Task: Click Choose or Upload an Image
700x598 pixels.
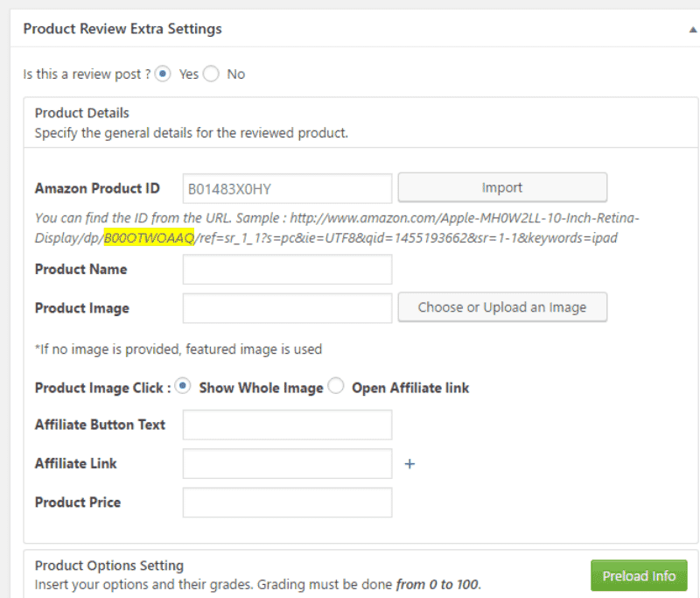Action: 502,307
